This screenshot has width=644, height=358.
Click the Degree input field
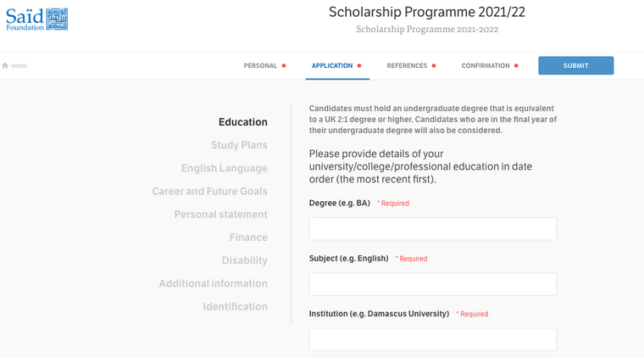pyautogui.click(x=432, y=229)
